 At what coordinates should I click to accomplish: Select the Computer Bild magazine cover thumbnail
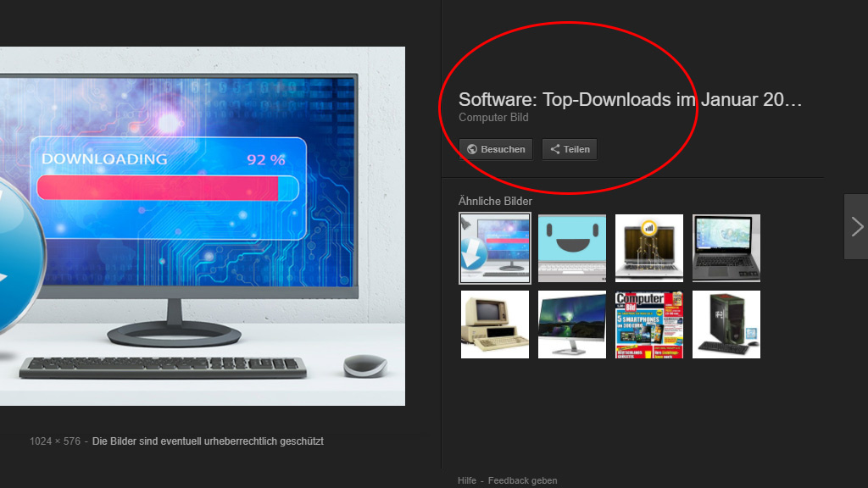pos(648,324)
